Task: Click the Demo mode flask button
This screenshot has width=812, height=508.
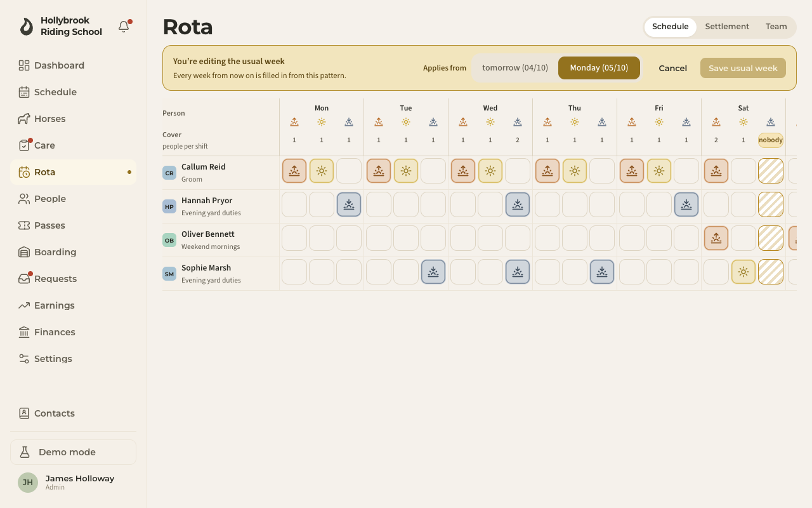Action: 73,452
